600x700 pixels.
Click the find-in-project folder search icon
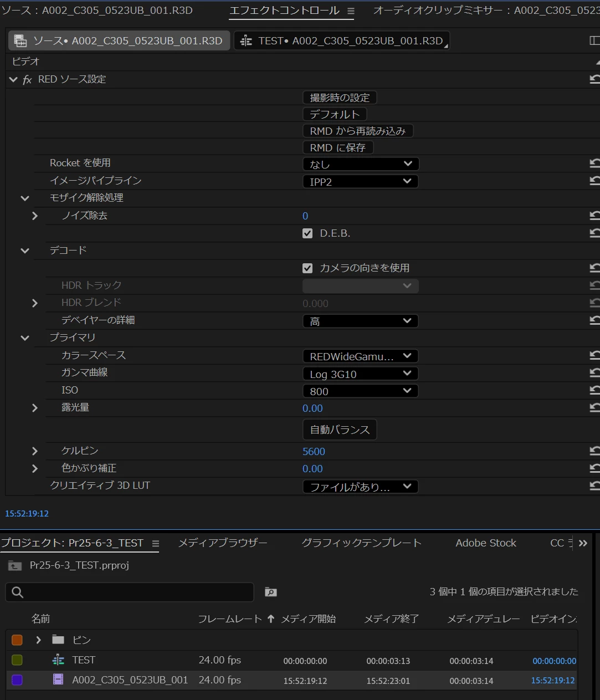click(x=270, y=592)
